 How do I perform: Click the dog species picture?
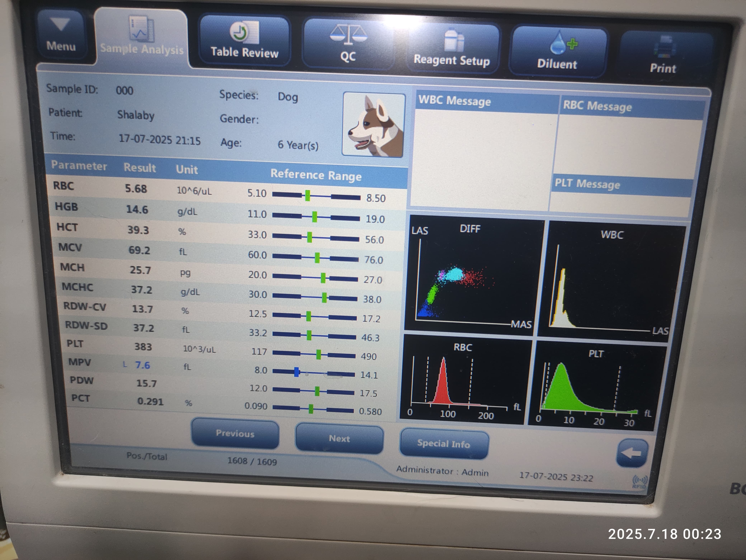[374, 125]
